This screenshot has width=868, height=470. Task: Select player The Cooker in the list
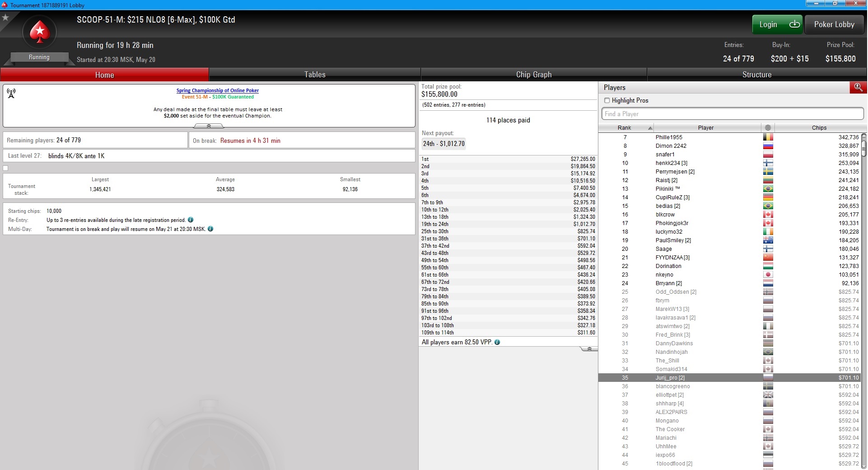729,429
